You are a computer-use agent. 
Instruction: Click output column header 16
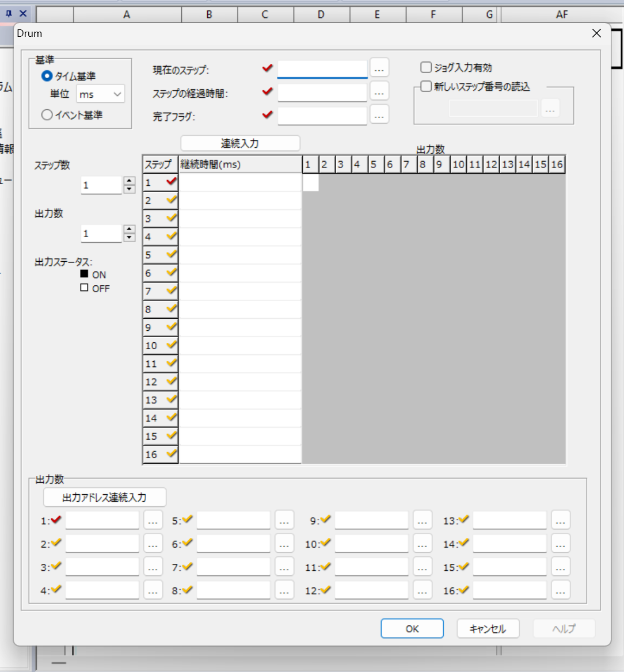coord(557,164)
